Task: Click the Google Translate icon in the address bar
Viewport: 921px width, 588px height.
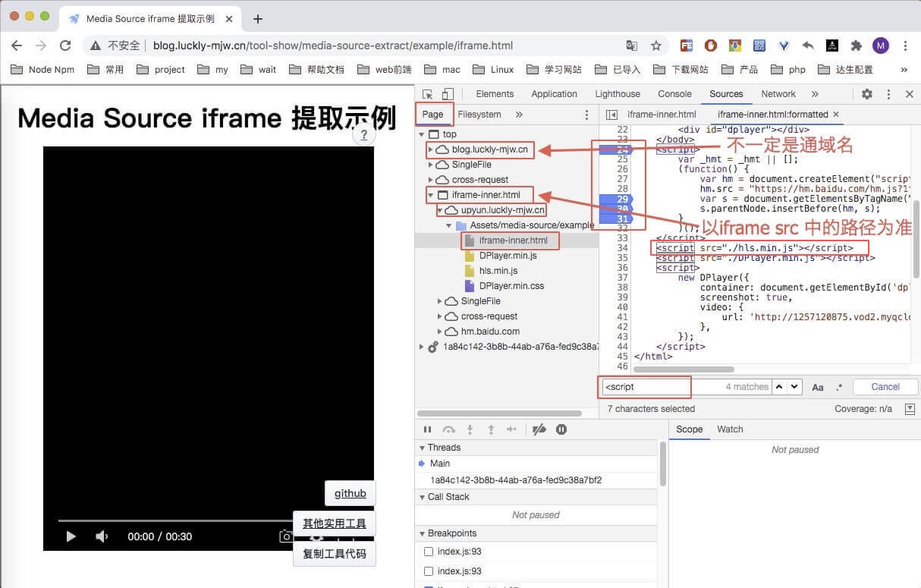Action: 632,46
